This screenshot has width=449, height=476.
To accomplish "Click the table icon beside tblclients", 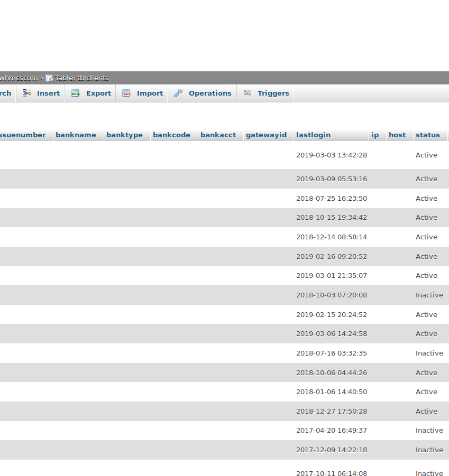I will [49, 78].
